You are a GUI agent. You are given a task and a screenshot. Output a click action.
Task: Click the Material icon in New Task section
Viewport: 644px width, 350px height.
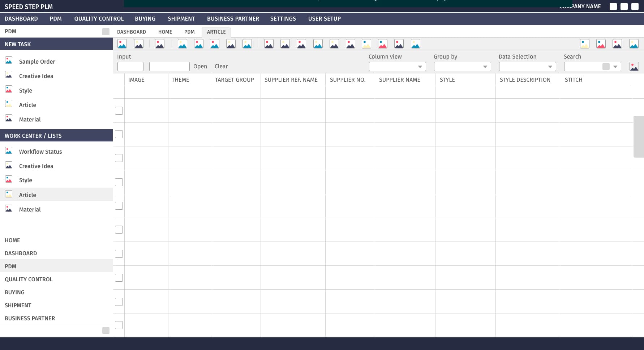9,118
